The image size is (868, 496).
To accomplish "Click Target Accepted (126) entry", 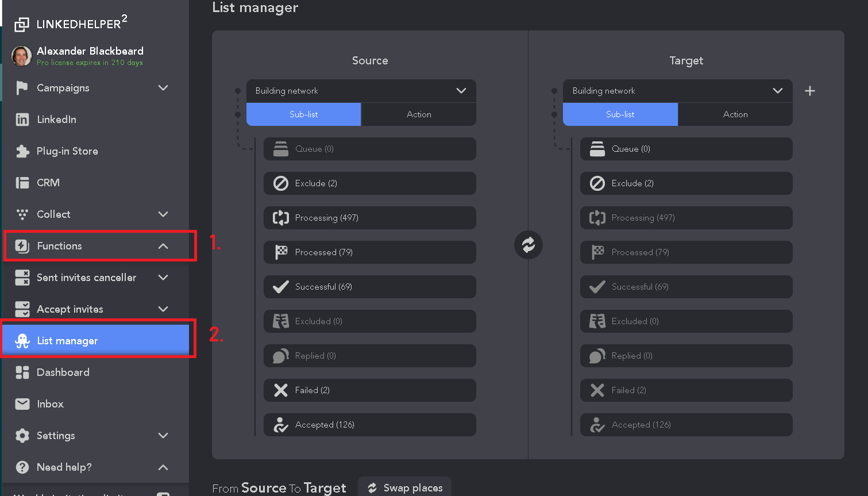I will click(x=686, y=425).
